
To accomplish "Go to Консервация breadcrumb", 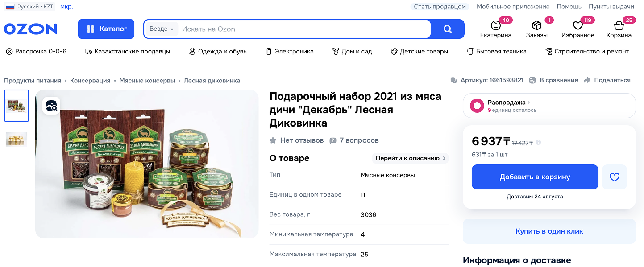I will (x=90, y=81).
